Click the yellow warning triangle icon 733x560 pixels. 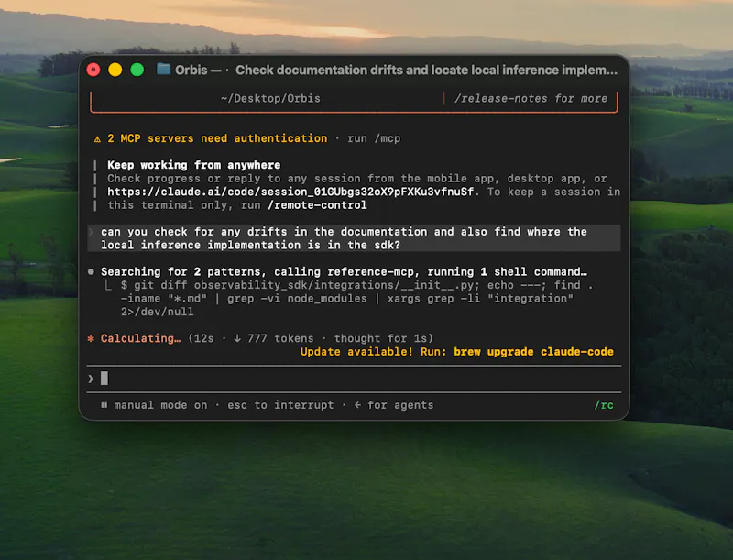97,138
